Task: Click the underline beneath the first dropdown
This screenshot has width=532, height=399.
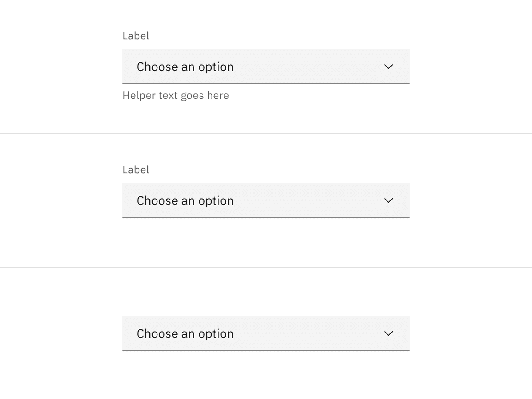Action: 266,83
